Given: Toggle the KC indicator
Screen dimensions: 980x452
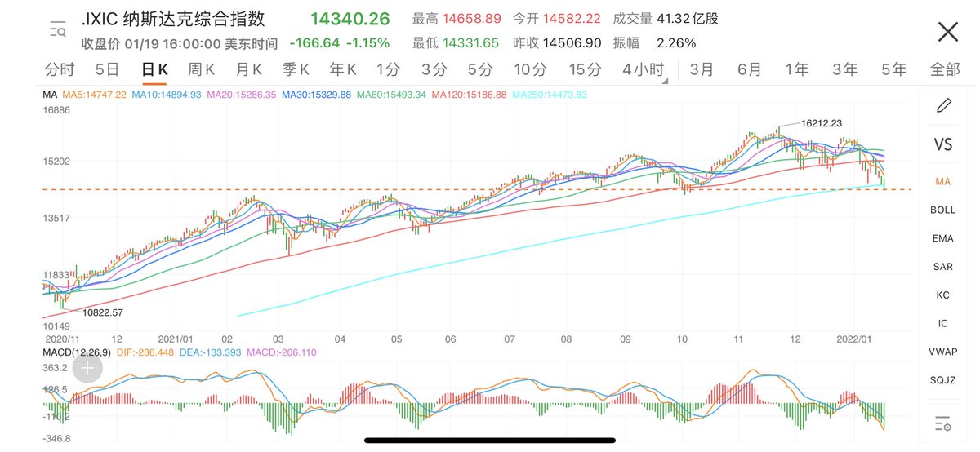Looking at the screenshot, I should point(943,295).
